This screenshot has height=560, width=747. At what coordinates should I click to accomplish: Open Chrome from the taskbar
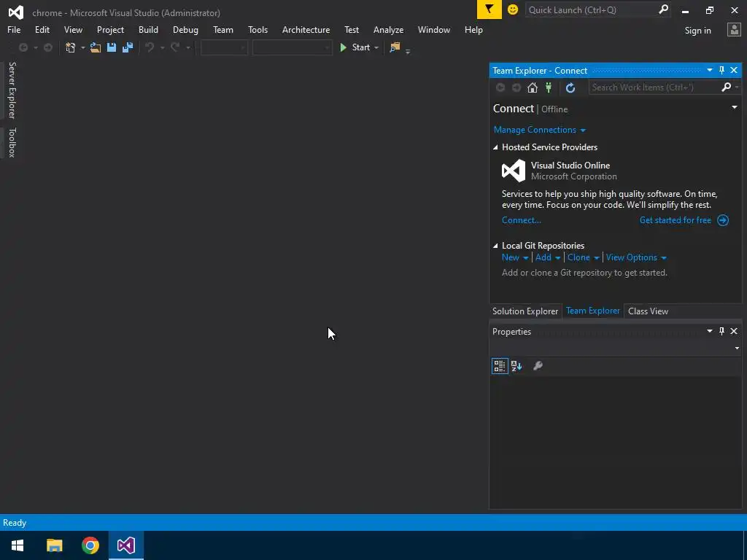pos(90,545)
